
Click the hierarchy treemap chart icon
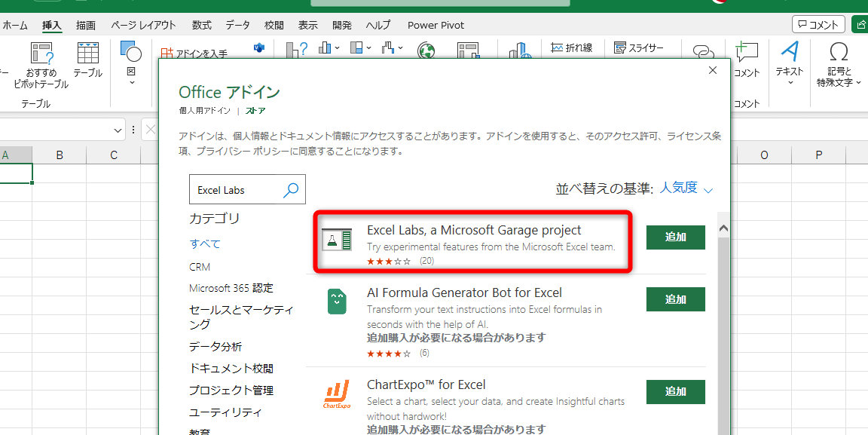pos(356,48)
